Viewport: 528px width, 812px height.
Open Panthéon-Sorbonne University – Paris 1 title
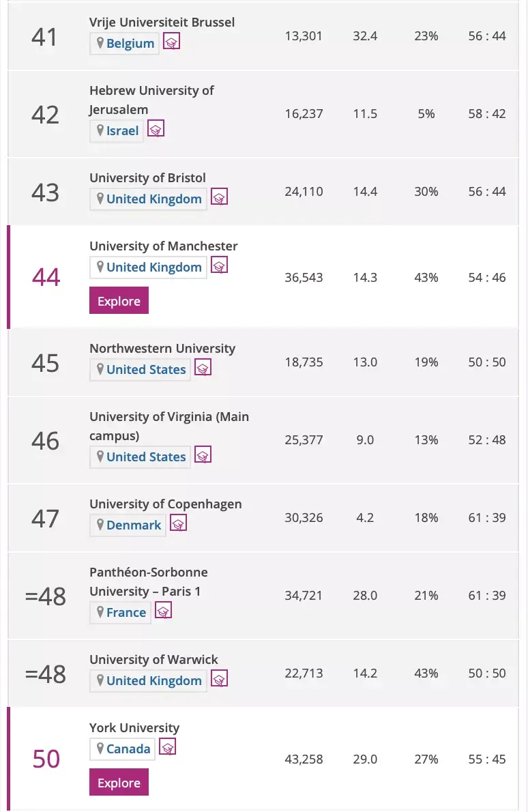click(x=148, y=581)
